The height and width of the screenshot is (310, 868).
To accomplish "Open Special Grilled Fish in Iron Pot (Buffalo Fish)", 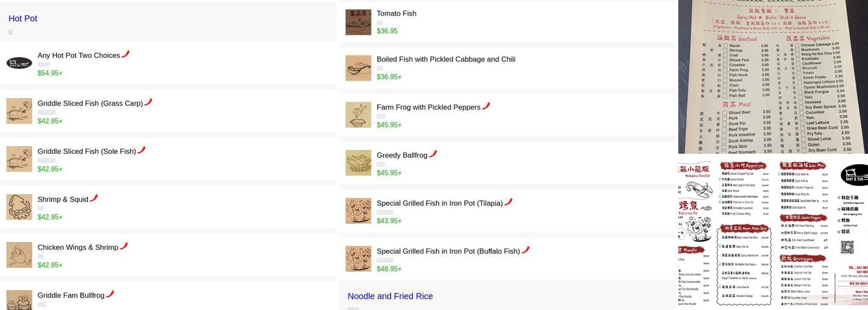I will point(448,251).
